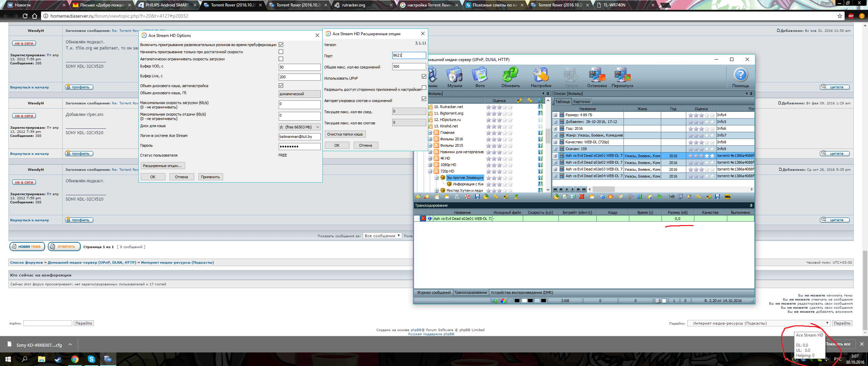This screenshot has height=366, width=868.
Task: Click the key icon in list toolbar
Action: 698,197
